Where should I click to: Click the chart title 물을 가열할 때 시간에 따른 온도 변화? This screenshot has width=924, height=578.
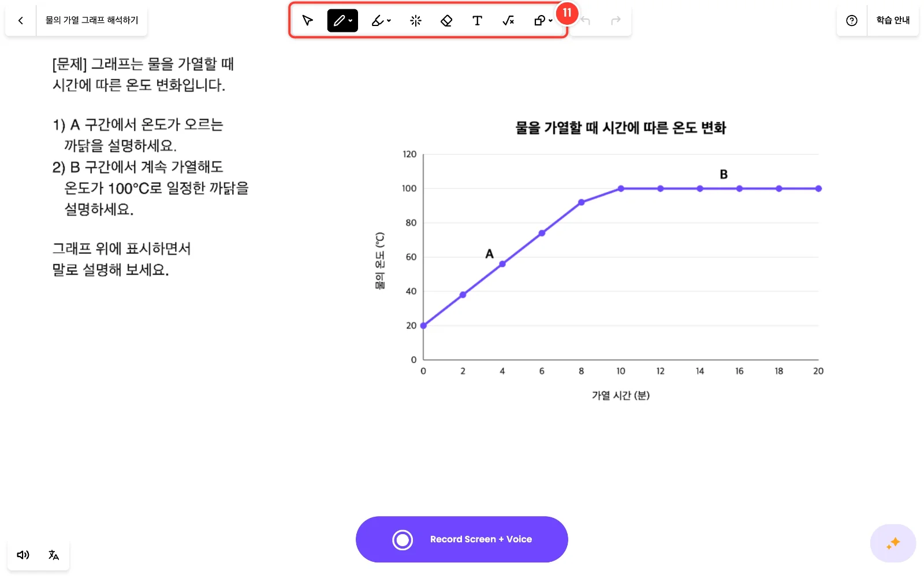point(621,128)
